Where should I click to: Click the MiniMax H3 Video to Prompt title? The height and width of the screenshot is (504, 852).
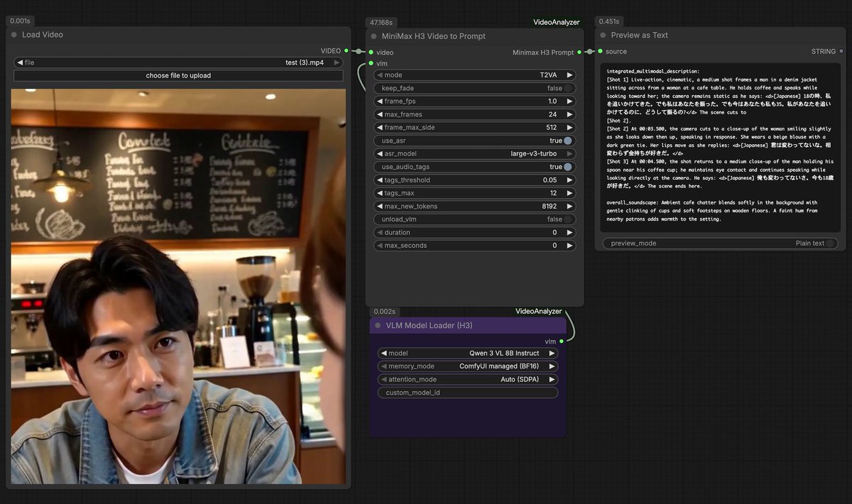[x=434, y=36]
